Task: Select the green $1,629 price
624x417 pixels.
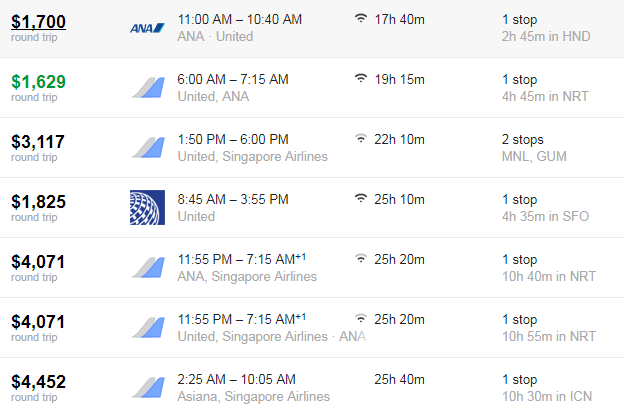Action: (38, 82)
